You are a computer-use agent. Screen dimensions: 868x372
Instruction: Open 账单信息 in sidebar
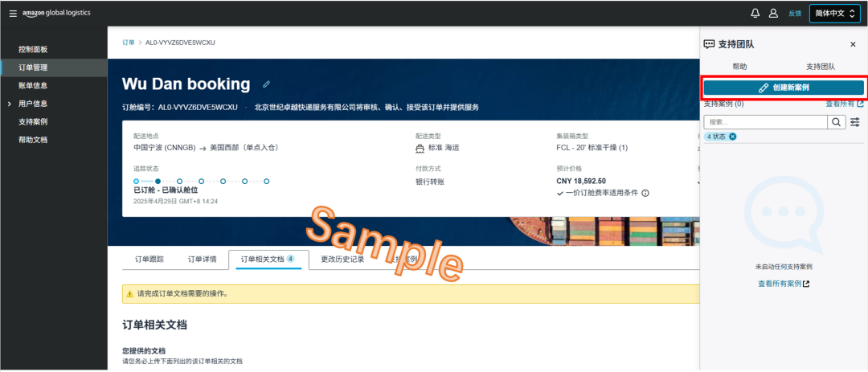coord(33,85)
